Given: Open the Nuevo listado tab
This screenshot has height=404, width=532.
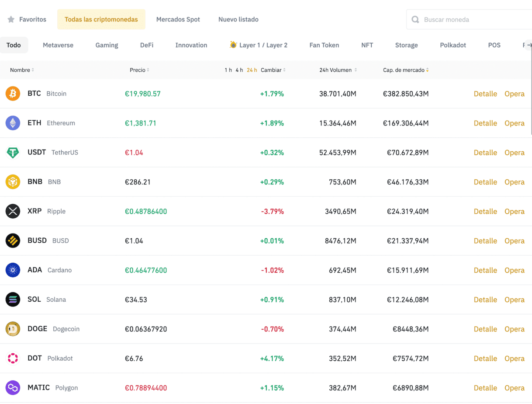Looking at the screenshot, I should [238, 19].
